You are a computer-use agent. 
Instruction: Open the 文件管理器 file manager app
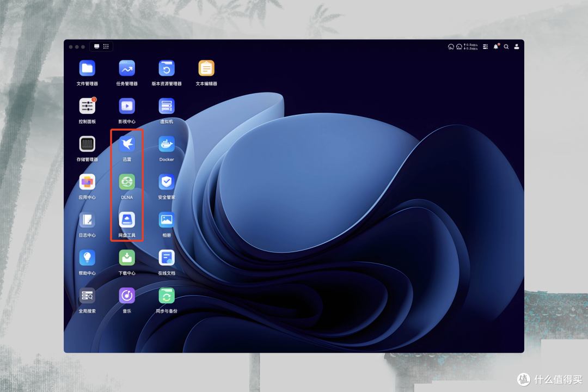[87, 68]
